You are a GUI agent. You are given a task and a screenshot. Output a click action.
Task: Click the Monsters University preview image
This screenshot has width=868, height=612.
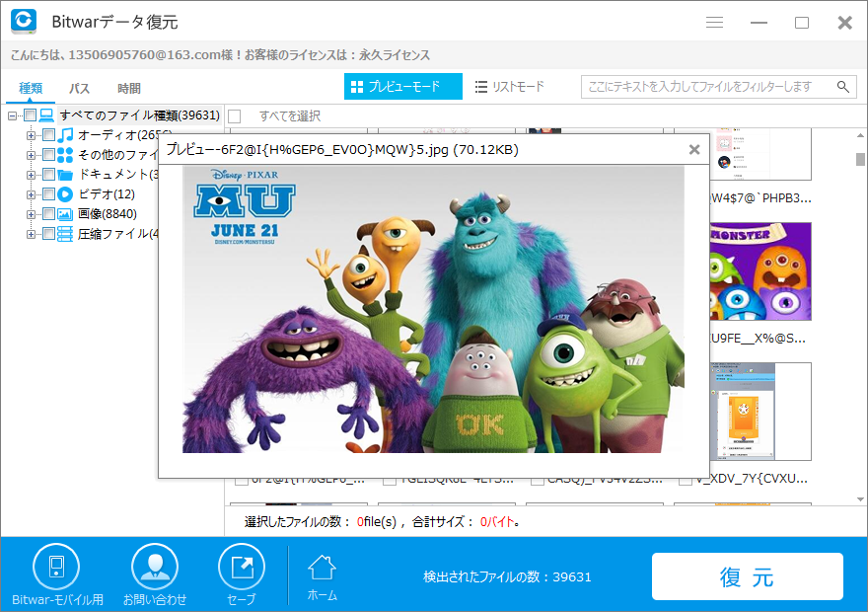pyautogui.click(x=433, y=309)
